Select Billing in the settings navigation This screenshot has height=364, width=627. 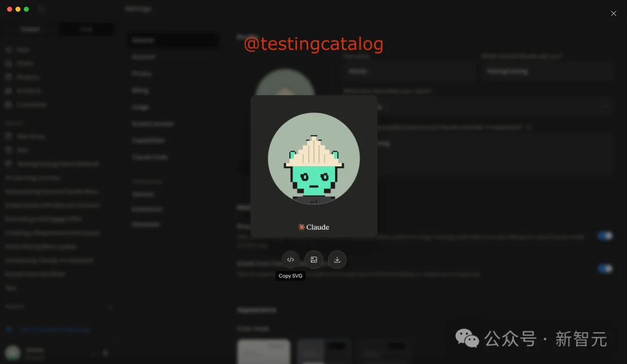click(x=140, y=91)
